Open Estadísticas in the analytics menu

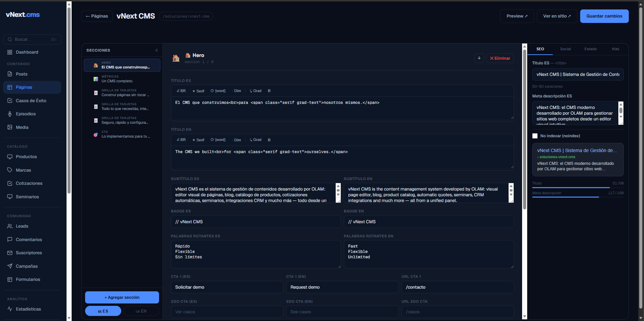(32, 309)
